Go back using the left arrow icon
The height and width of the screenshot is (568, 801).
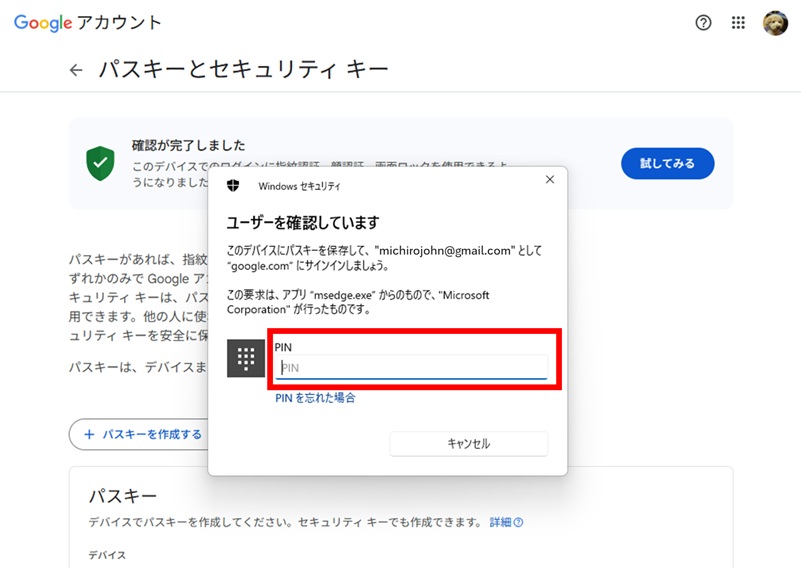point(76,70)
